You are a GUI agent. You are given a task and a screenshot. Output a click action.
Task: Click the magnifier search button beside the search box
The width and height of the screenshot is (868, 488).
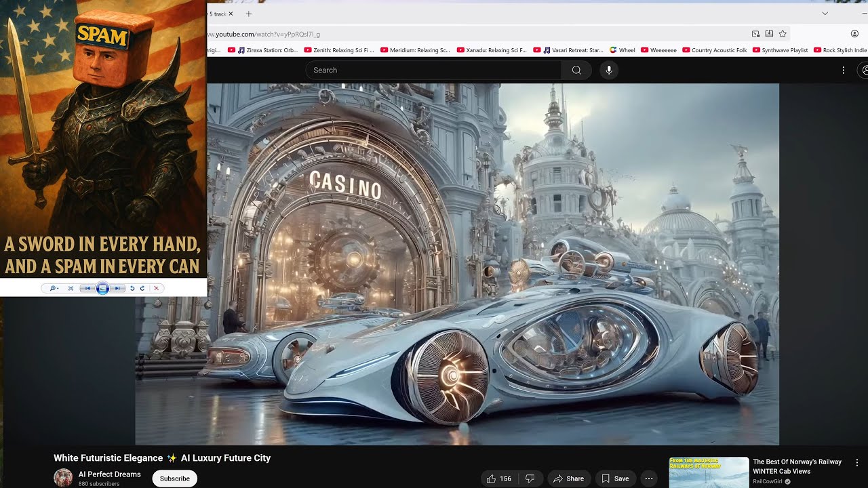[576, 70]
